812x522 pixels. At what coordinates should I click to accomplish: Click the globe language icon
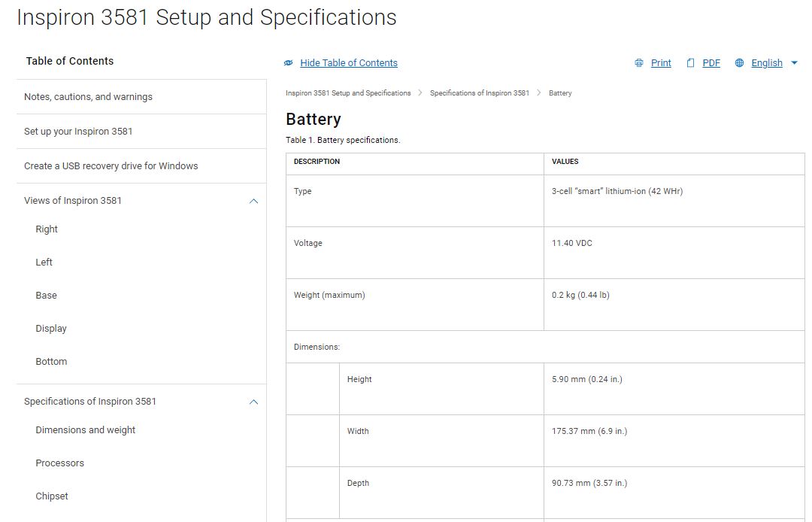[x=740, y=63]
